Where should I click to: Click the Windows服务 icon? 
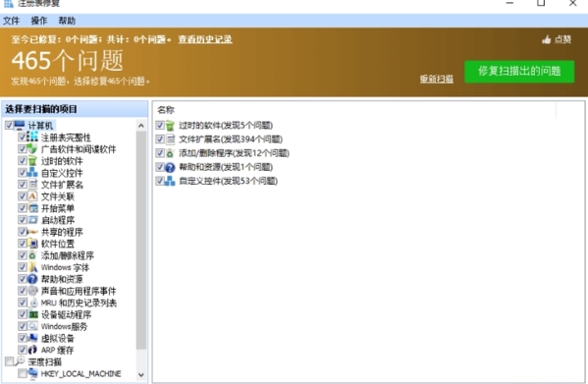(32, 326)
